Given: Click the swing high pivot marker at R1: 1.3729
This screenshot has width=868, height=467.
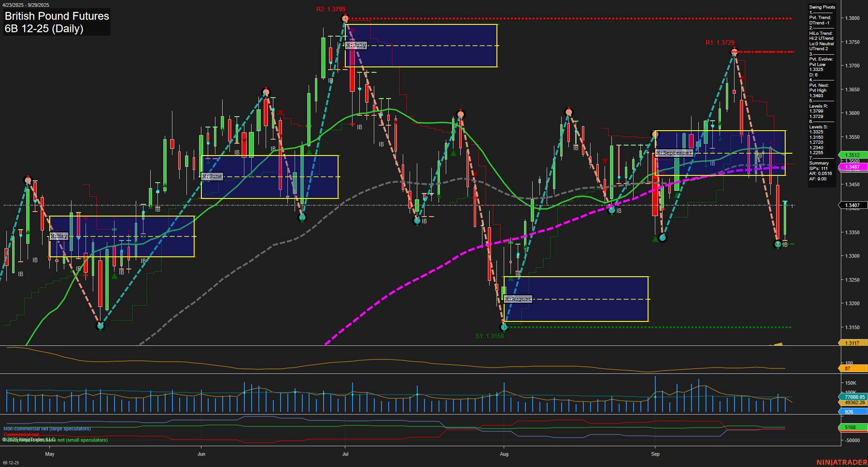Looking at the screenshot, I should tap(733, 52).
